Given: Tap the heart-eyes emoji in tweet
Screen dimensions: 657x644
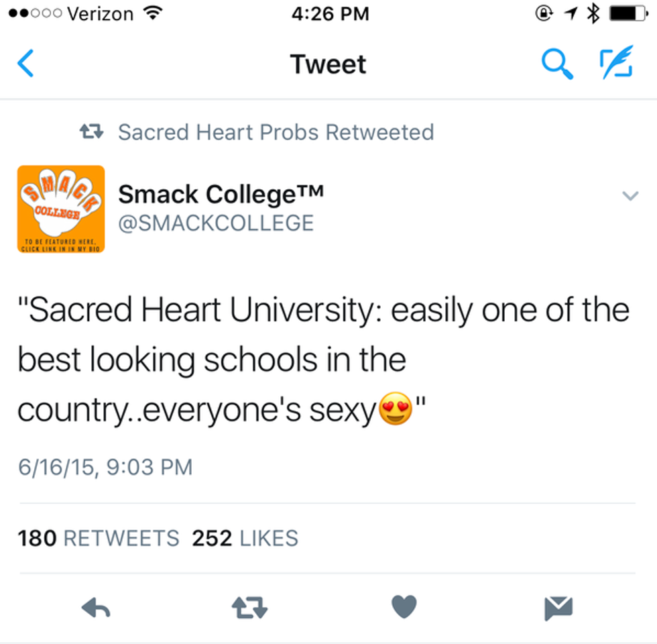Looking at the screenshot, I should pyautogui.click(x=396, y=410).
